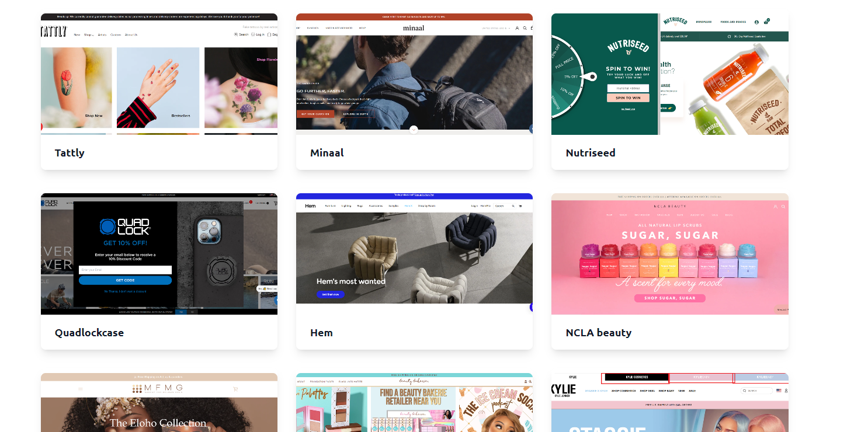The height and width of the screenshot is (432, 868).
Task: Click the cart icon in the Hem preview
Action: [520, 206]
